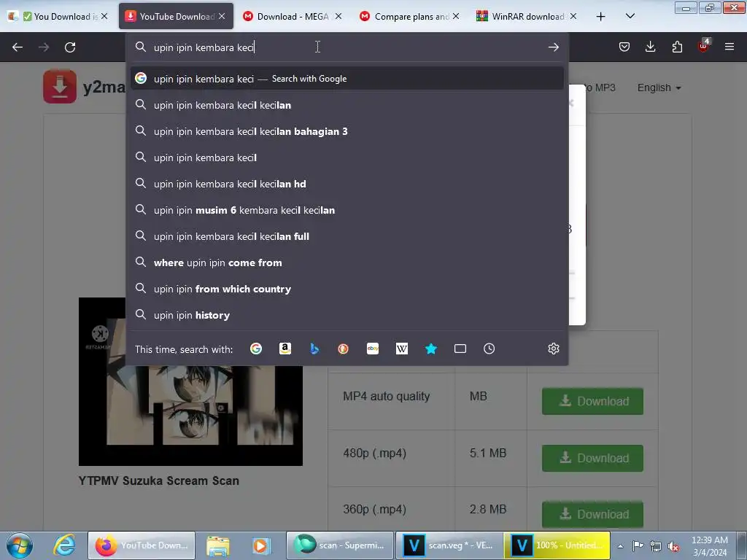Launch Internet Explorer from the taskbar
Image resolution: width=747 pixels, height=560 pixels.
click(64, 545)
